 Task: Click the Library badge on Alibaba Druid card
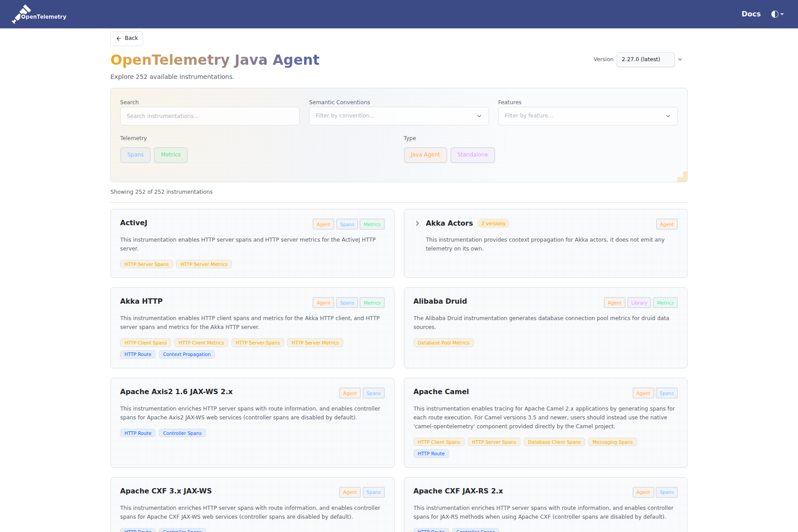pos(639,303)
